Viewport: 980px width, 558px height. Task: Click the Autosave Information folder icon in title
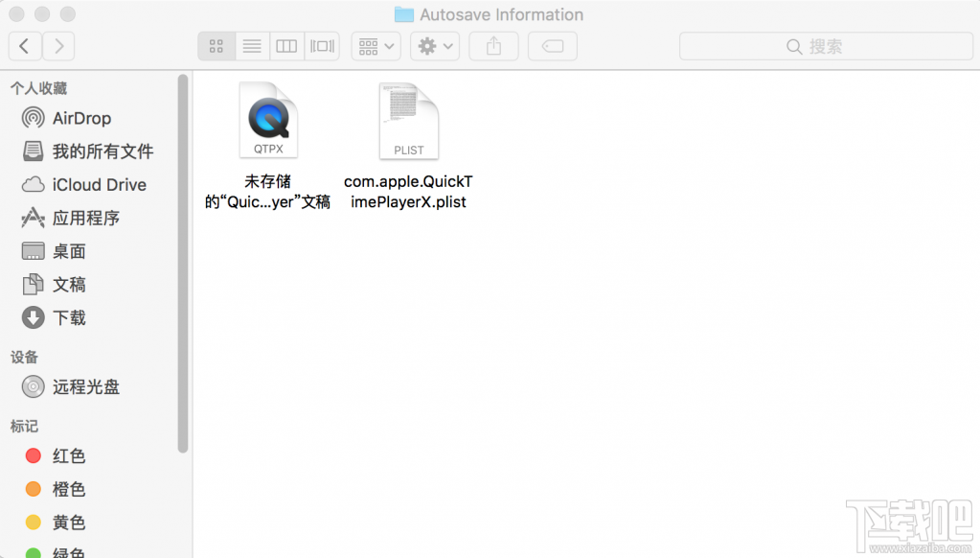[403, 14]
